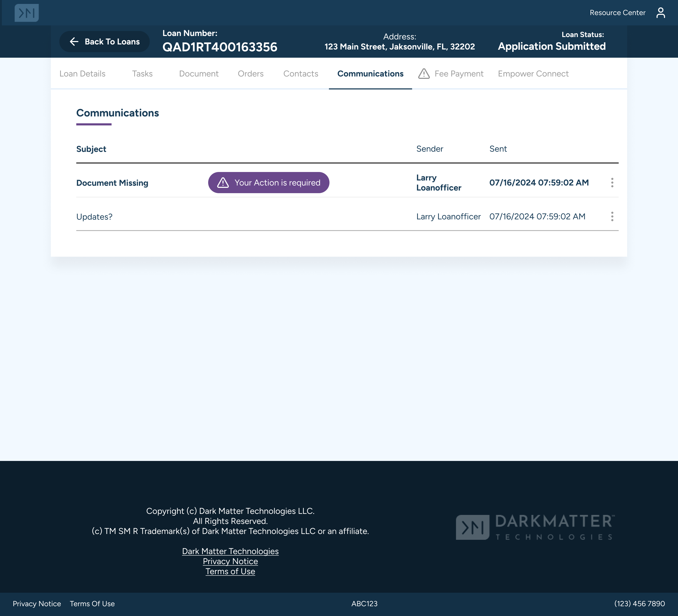Viewport: 678px width, 616px height.
Task: Open the Updates? message subject
Action: (95, 217)
